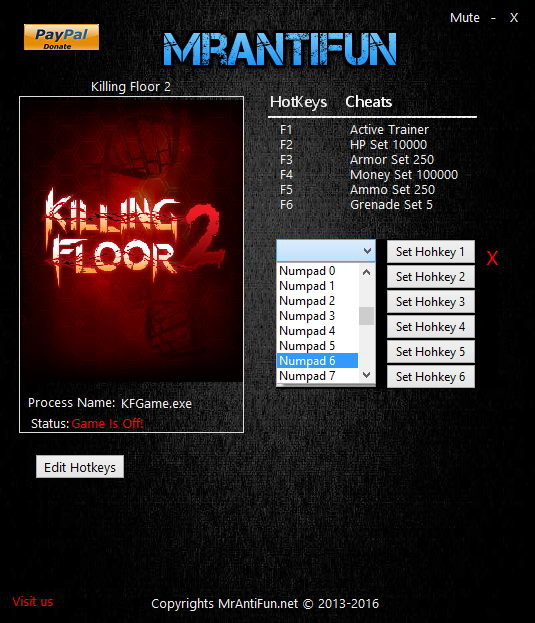Viewport: 535px width, 623px height.
Task: Click the Grenade Set 5 cheat
Action: tap(391, 205)
